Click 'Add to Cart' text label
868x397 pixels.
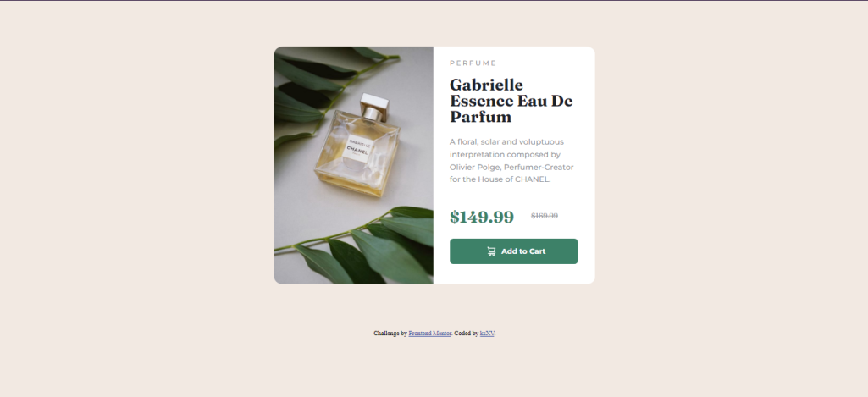point(523,251)
